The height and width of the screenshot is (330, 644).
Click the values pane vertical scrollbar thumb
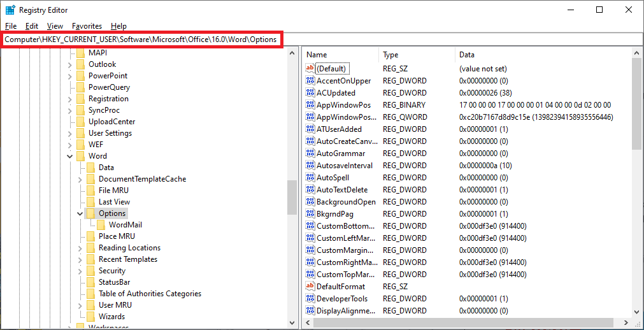point(636,103)
